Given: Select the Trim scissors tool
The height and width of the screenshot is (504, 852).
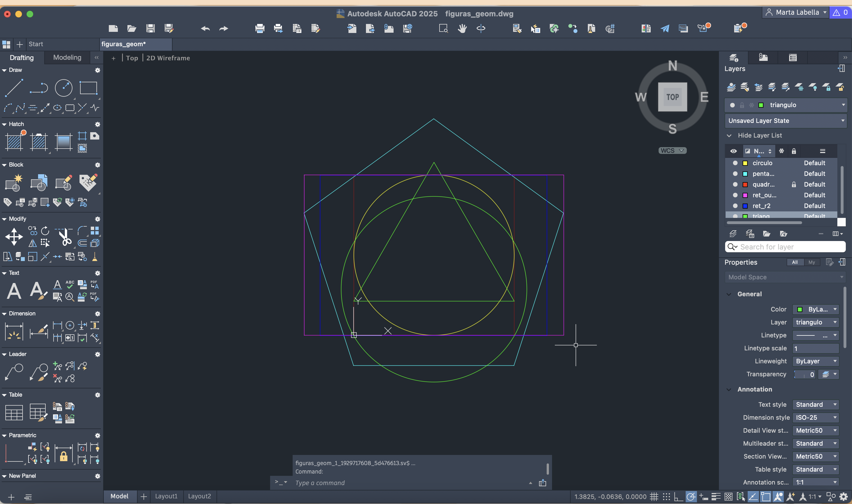Looking at the screenshot, I should [65, 237].
